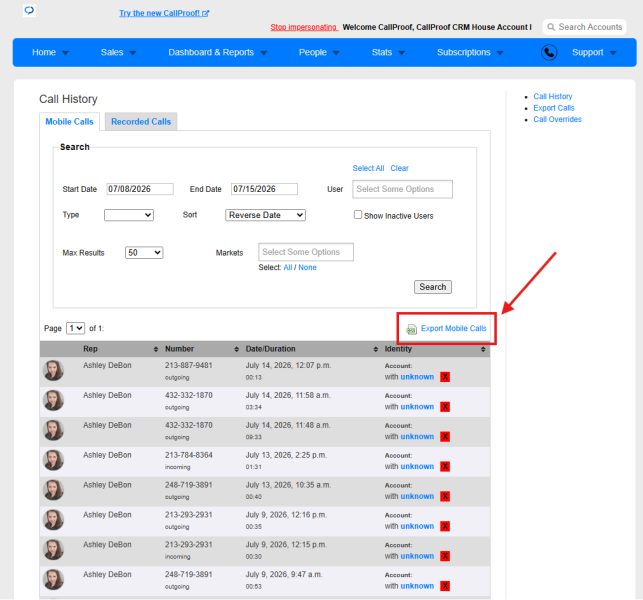Open Call Overrides sidebar link
Screen dimensions: 643x600
[557, 119]
